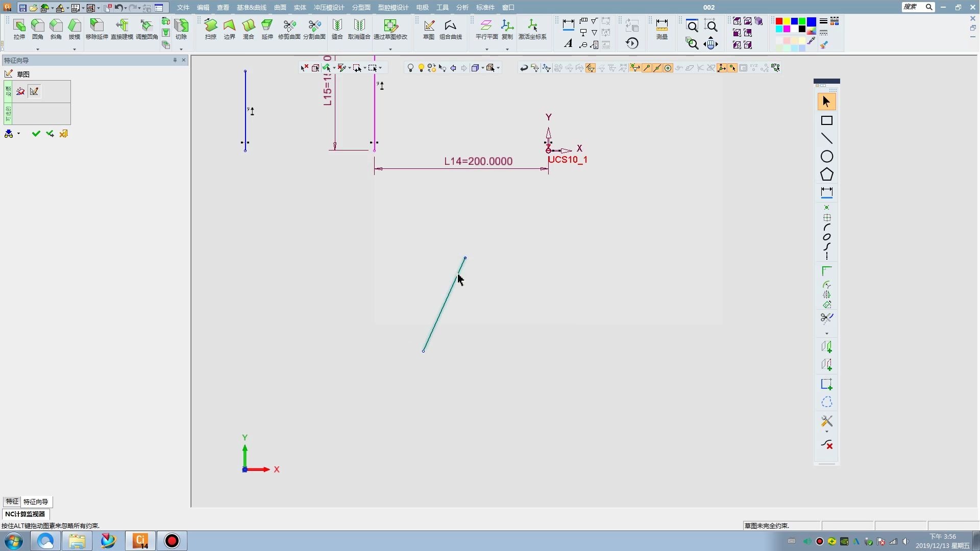Open the 曲面 (Surface) menu
The height and width of the screenshot is (551, 980).
tap(280, 8)
